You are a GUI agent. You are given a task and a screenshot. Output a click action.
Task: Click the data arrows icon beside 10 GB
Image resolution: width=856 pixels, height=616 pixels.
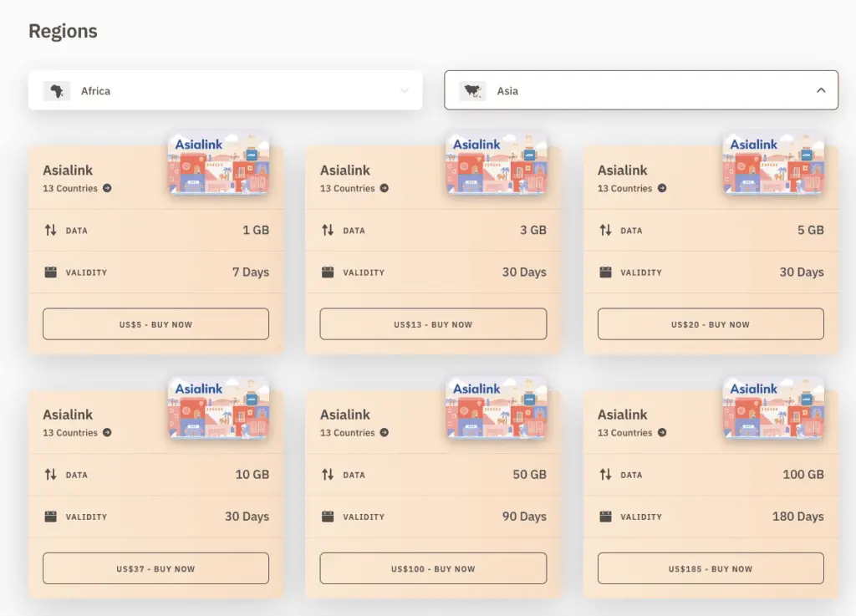tap(51, 475)
